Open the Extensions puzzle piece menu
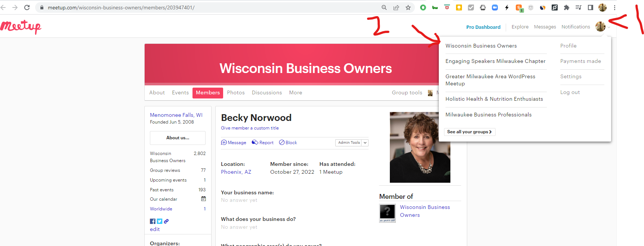 (x=567, y=7)
